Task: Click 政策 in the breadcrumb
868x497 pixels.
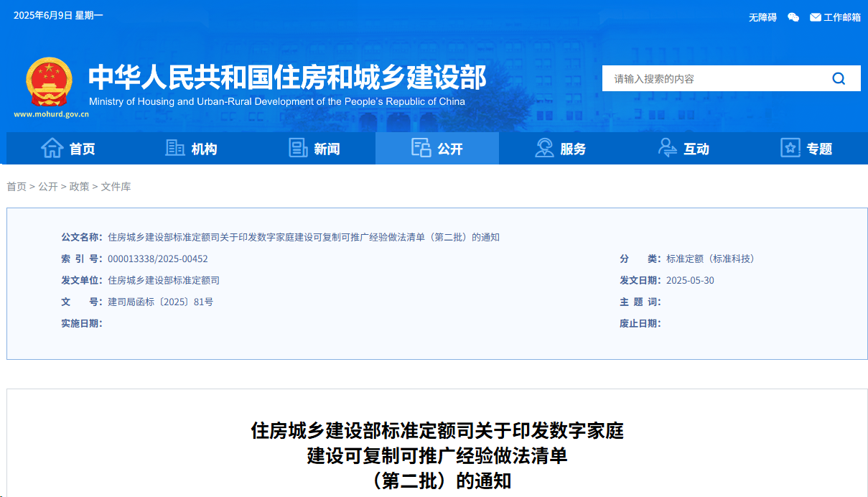Action: pyautogui.click(x=80, y=187)
